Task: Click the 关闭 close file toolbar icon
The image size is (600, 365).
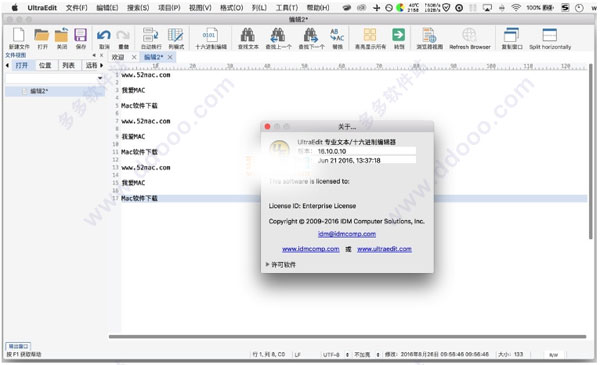Action: point(61,35)
